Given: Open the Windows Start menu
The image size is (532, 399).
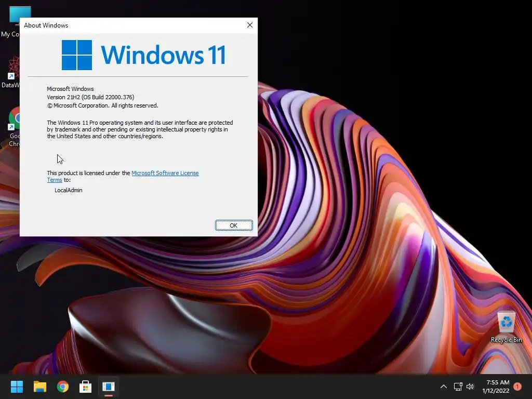Looking at the screenshot, I should [x=17, y=387].
